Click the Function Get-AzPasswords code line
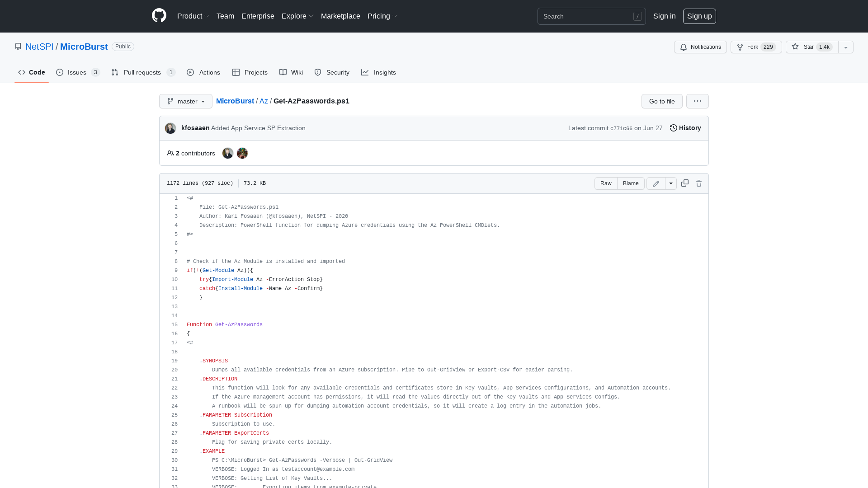Screen dimensions: 868x488 [x=225, y=324]
